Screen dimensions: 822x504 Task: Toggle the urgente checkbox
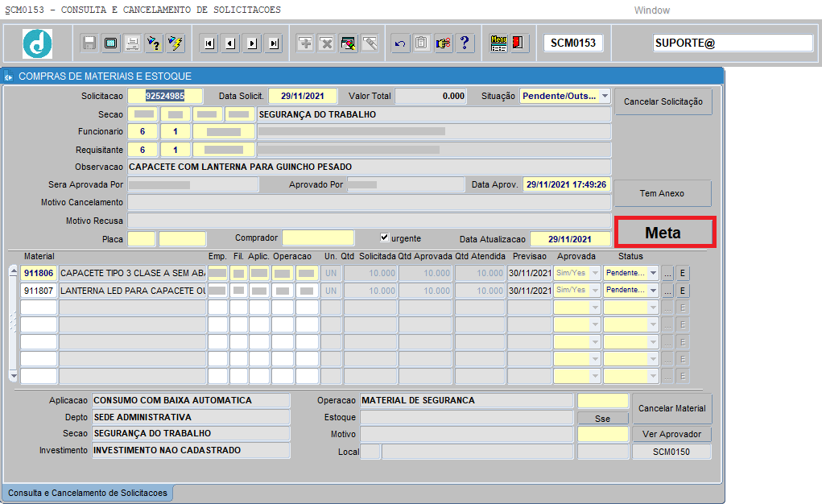coord(384,238)
